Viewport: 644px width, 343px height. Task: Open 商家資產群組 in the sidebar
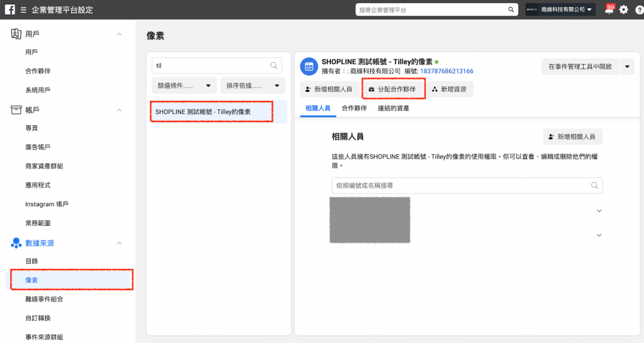45,166
